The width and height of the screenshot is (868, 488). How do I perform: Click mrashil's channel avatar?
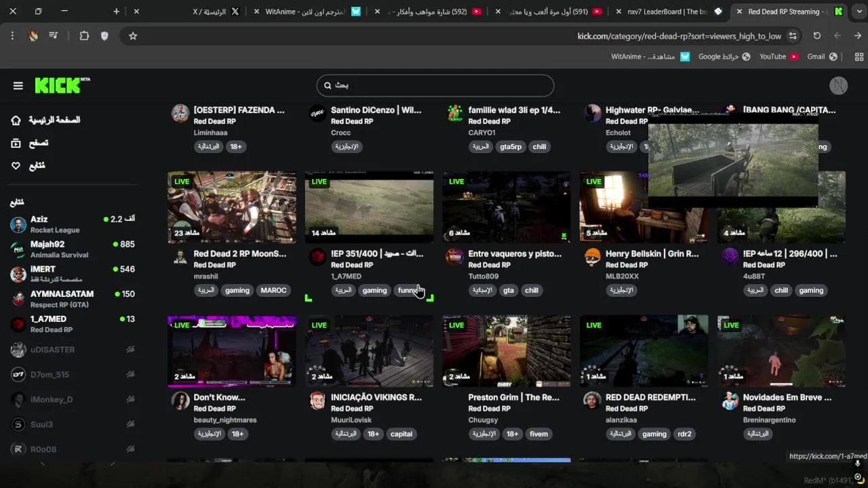coord(180,257)
